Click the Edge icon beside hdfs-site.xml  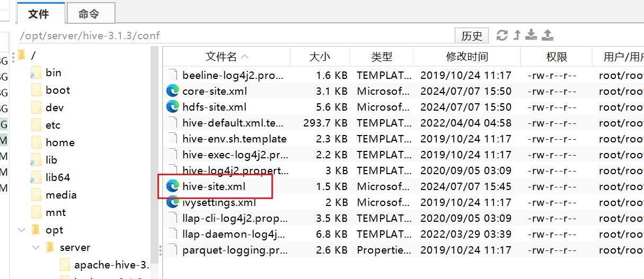click(172, 107)
